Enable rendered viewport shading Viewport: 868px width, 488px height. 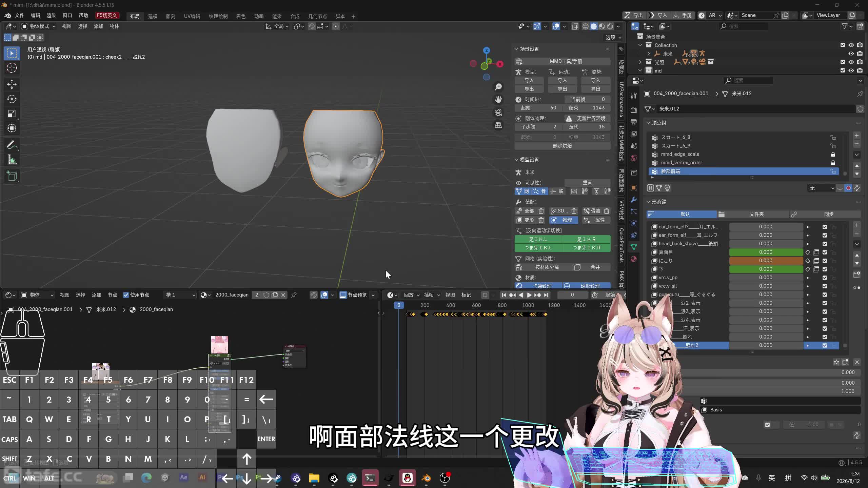610,26
